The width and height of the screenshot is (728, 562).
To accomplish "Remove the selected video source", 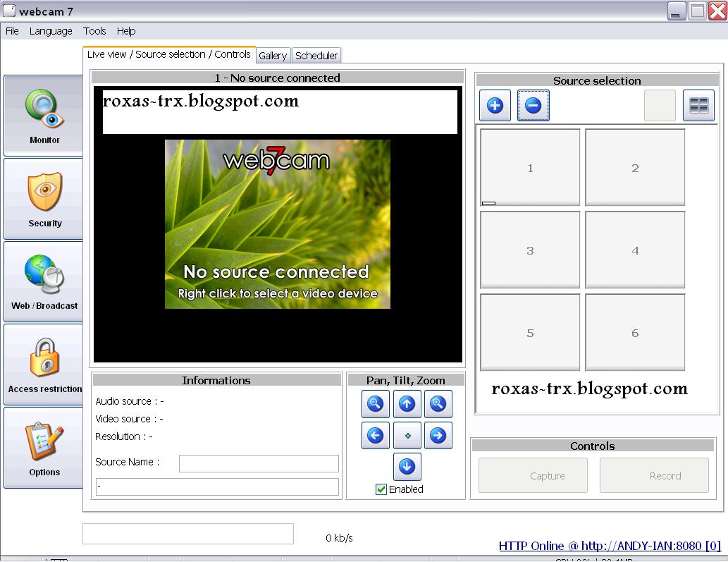I will (x=533, y=105).
